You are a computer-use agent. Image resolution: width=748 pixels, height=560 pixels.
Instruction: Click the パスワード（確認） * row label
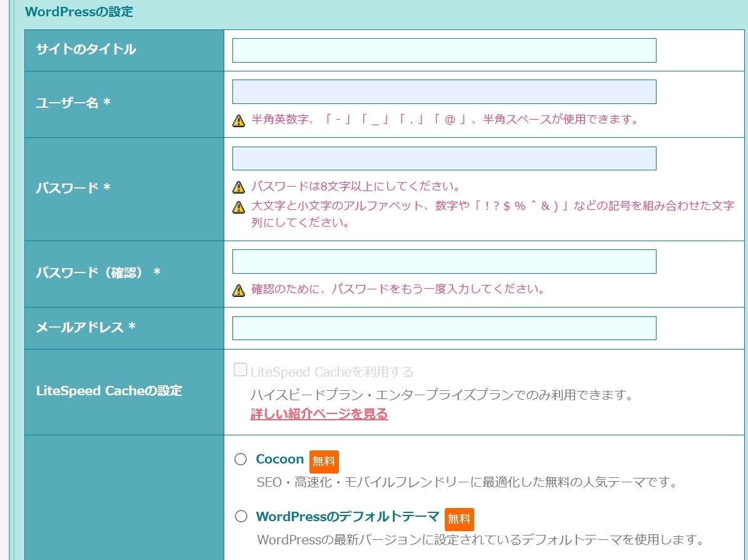pos(98,272)
